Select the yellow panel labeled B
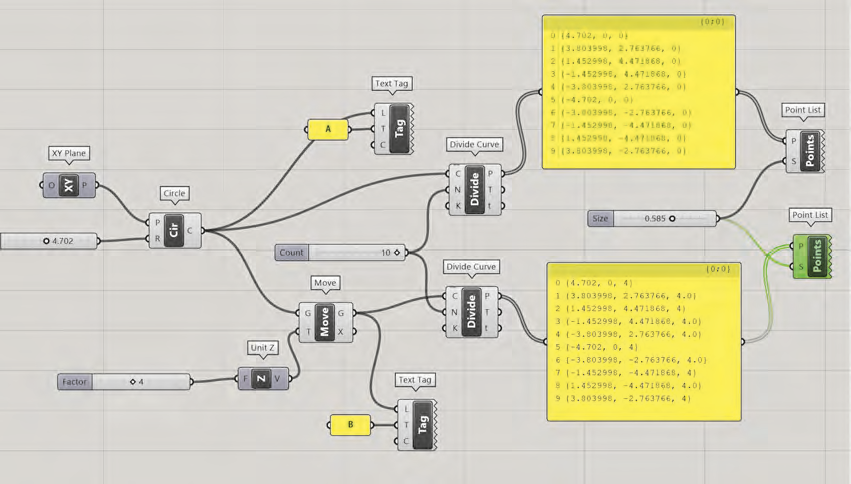This screenshot has height=484, width=851. coord(350,425)
